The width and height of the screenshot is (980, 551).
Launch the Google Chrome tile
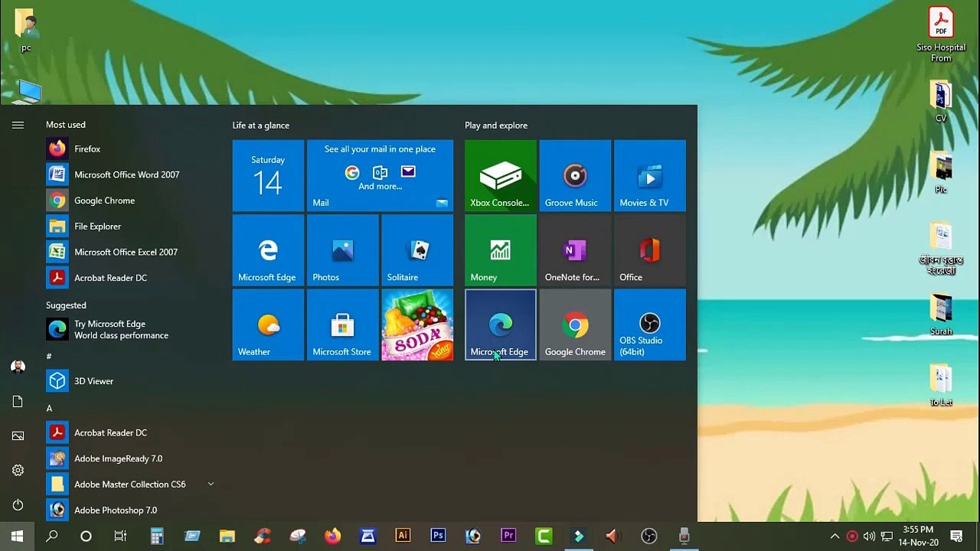point(575,324)
